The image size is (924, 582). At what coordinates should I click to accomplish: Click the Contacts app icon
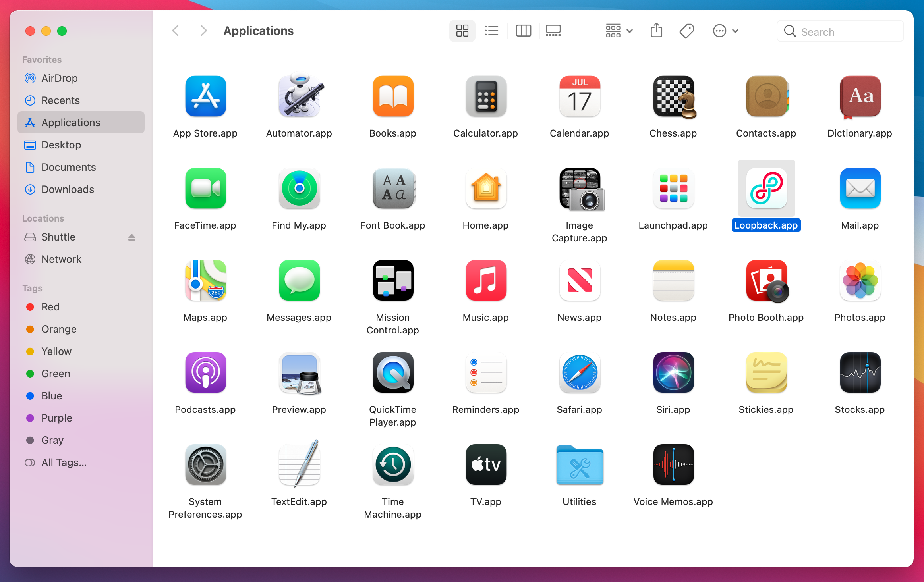click(767, 96)
